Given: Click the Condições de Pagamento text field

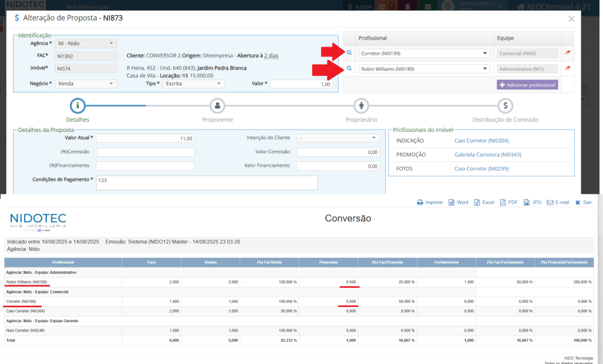Looking at the screenshot, I should [206, 183].
